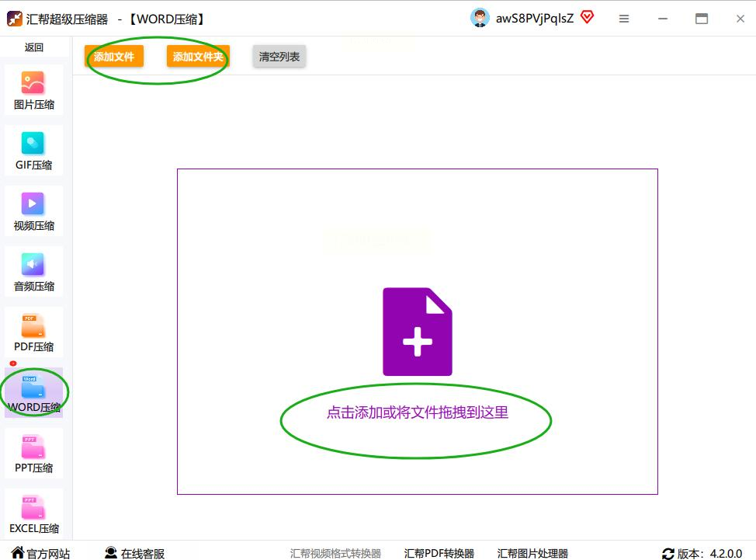Viewport: 756px width, 560px height.
Task: Click the username awS8PVjPqlsZ
Action: click(535, 19)
